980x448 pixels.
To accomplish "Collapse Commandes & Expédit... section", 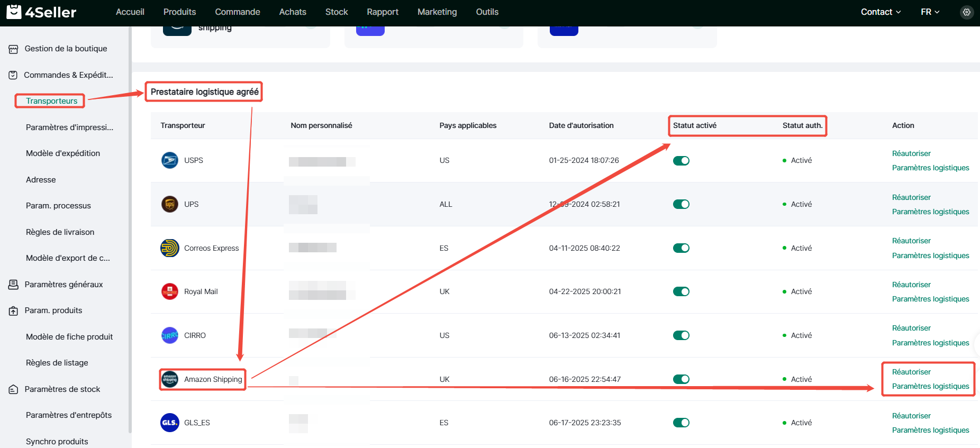I will 68,75.
